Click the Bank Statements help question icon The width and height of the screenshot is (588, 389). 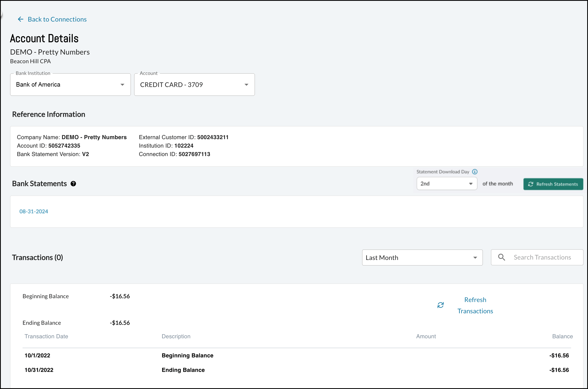(x=73, y=184)
